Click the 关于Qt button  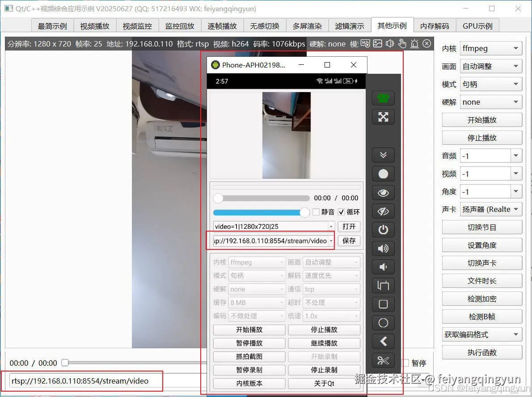[x=324, y=383]
